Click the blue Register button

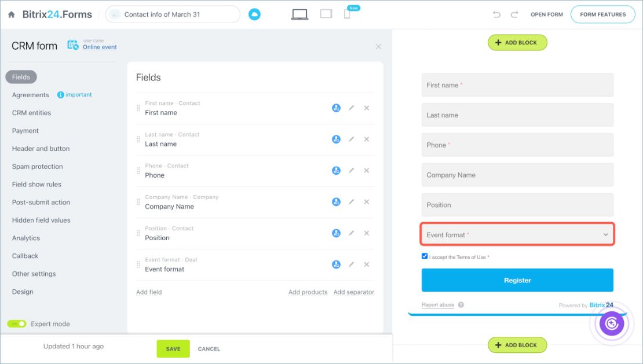coord(517,280)
